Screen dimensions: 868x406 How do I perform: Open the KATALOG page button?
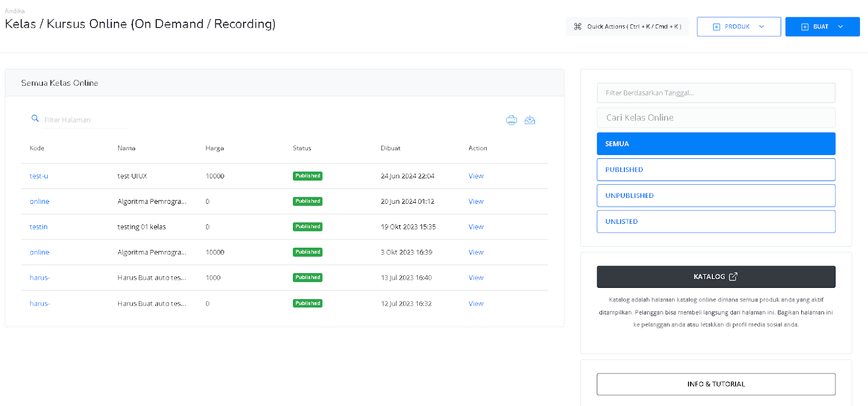pyautogui.click(x=716, y=276)
